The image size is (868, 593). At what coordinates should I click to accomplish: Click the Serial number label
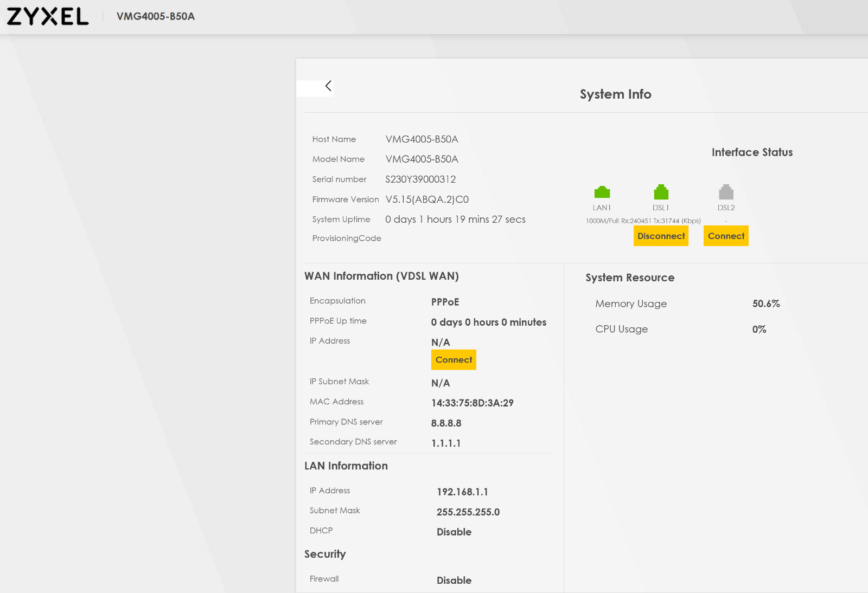pyautogui.click(x=339, y=179)
